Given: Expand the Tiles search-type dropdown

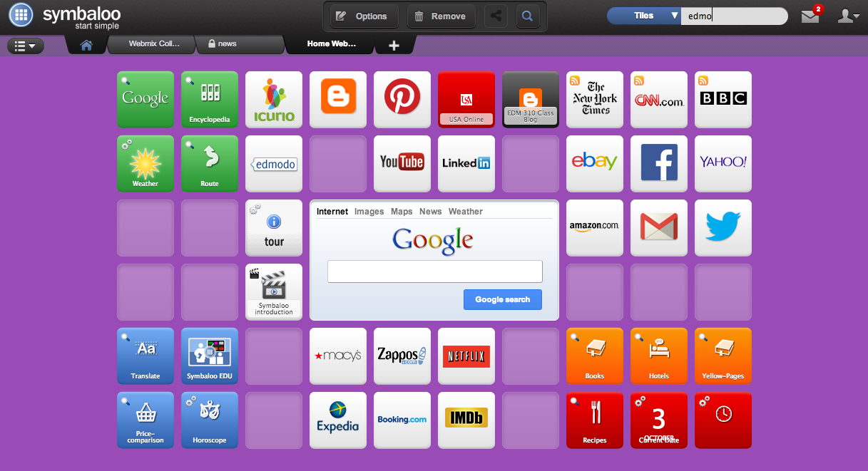Looking at the screenshot, I should coord(644,16).
